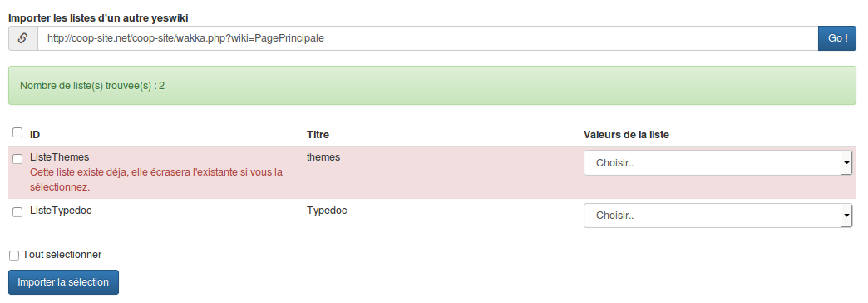Image resolution: width=868 pixels, height=303 pixels.
Task: Click the red overwrite warning message
Action: click(156, 180)
